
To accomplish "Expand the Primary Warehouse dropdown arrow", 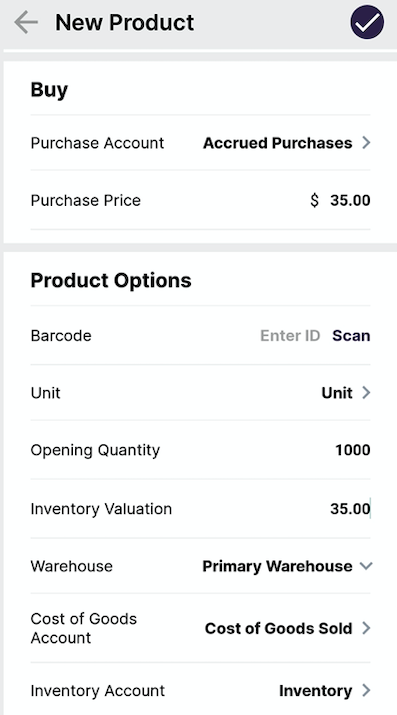I will tap(366, 566).
